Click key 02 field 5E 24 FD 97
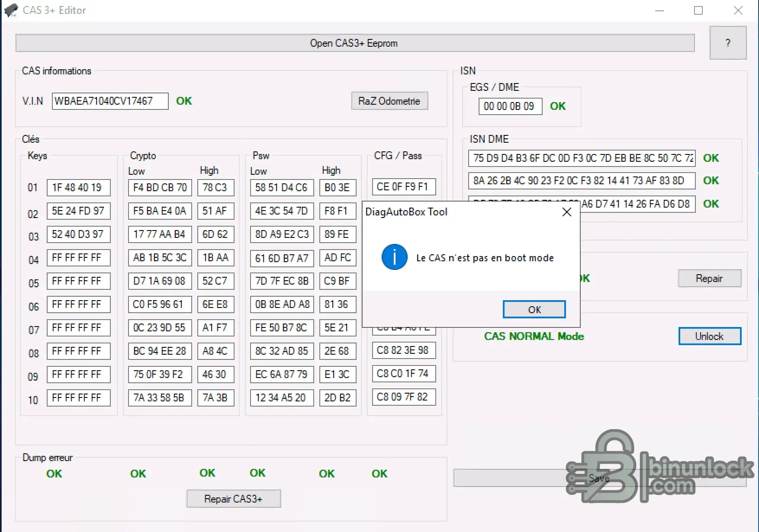Screen dimensions: 759x532 (x=78, y=211)
